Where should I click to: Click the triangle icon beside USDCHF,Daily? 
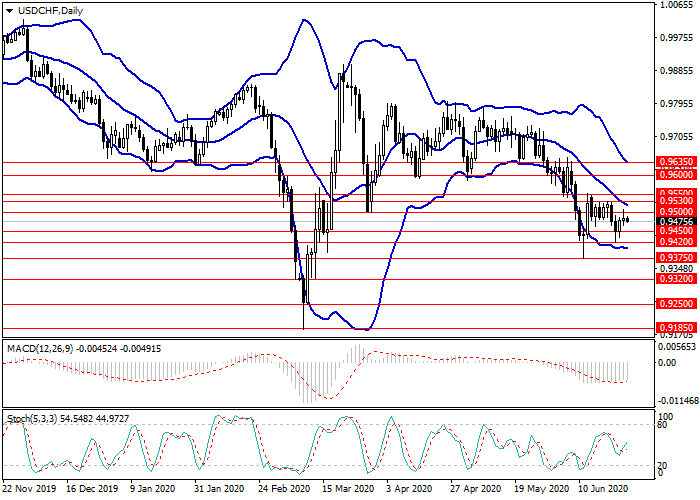tap(7, 11)
